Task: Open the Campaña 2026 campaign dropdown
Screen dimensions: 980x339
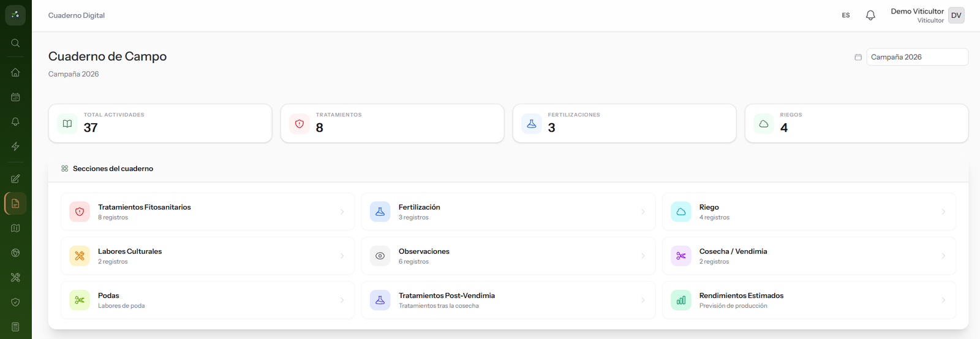Action: coord(917,57)
